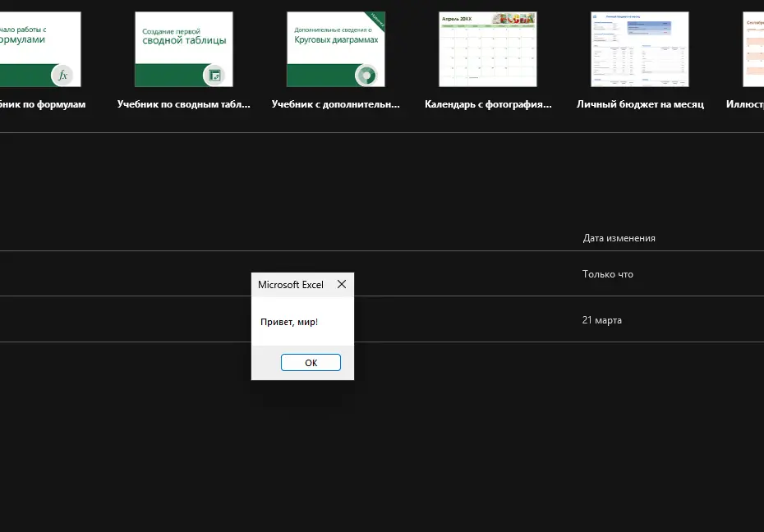The image size is (764, 532).
Task: Open the "Круговых диаграммах" tutorial thumbnail
Action: click(335, 45)
